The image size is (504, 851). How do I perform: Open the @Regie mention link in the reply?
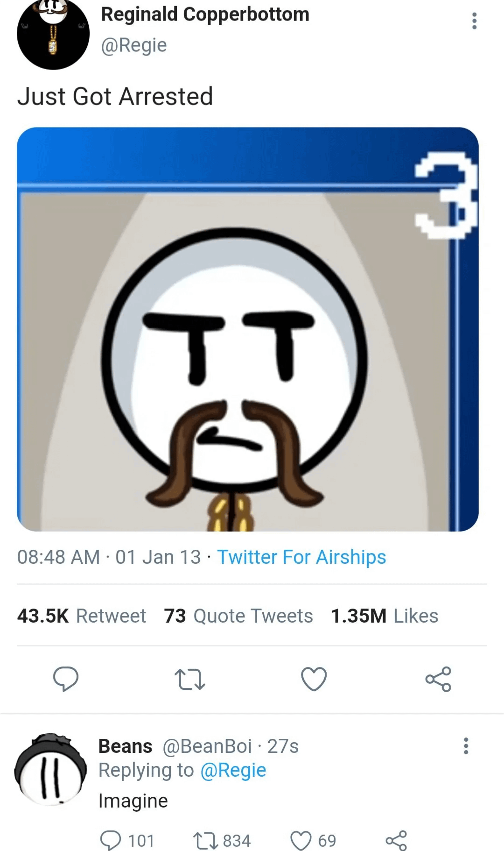pyautogui.click(x=233, y=770)
